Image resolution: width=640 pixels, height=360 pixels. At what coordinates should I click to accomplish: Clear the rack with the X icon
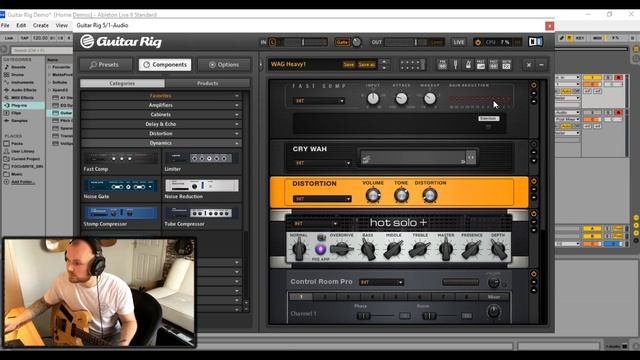pyautogui.click(x=529, y=64)
